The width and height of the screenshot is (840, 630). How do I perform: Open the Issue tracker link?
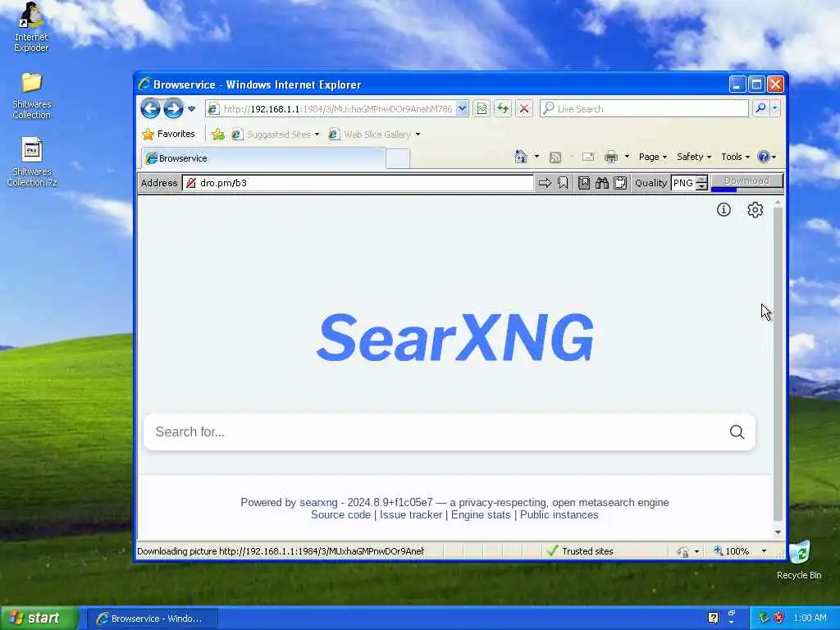411,515
